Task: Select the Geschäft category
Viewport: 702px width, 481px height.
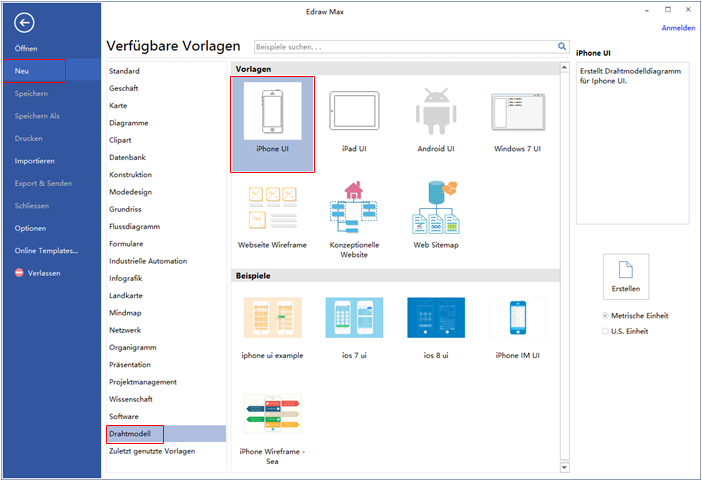Action: [x=124, y=88]
